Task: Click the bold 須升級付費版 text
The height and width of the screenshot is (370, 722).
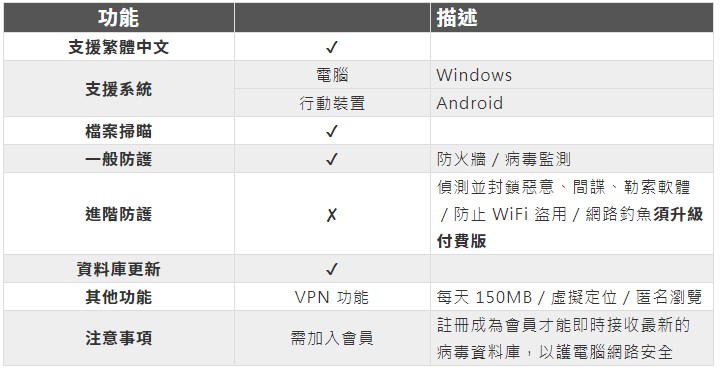Action: pos(570,227)
